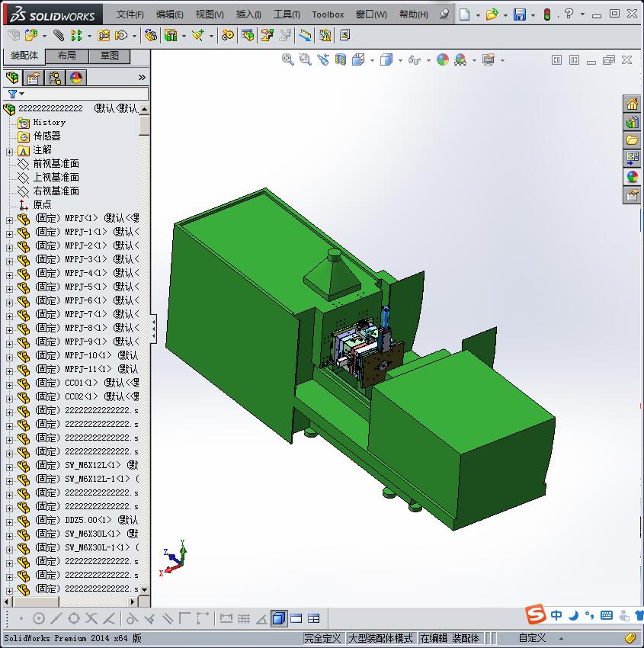This screenshot has width=644, height=648.
Task: Open the View Orientation dropdown arrow
Action: tap(372, 61)
